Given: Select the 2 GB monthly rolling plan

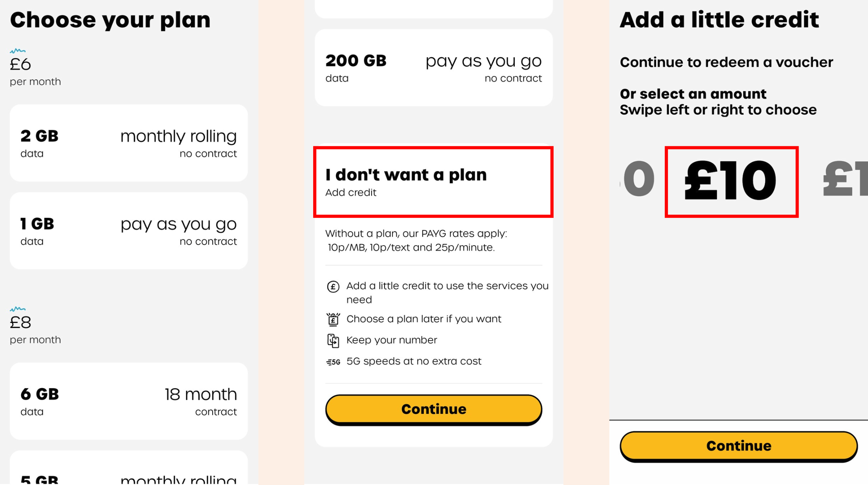Looking at the screenshot, I should tap(129, 143).
